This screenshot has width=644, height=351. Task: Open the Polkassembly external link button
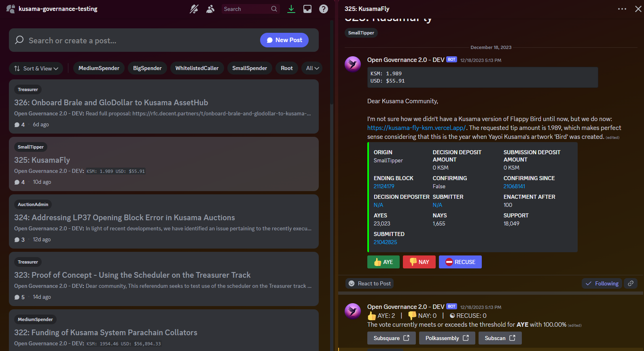tap(447, 338)
